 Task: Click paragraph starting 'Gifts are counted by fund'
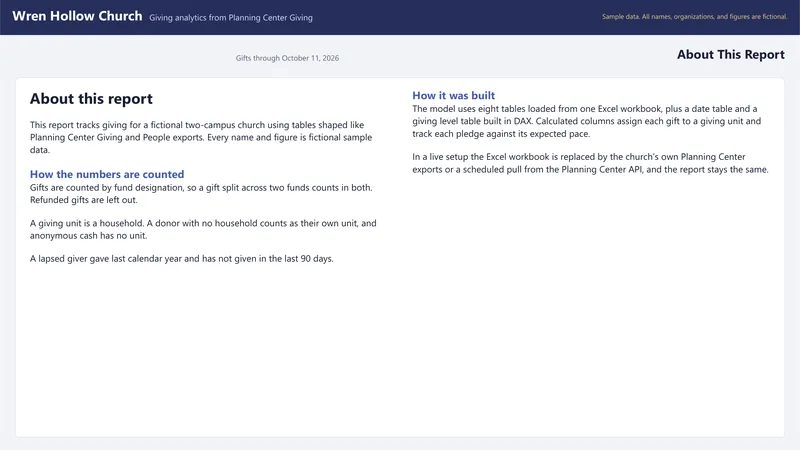[201, 194]
